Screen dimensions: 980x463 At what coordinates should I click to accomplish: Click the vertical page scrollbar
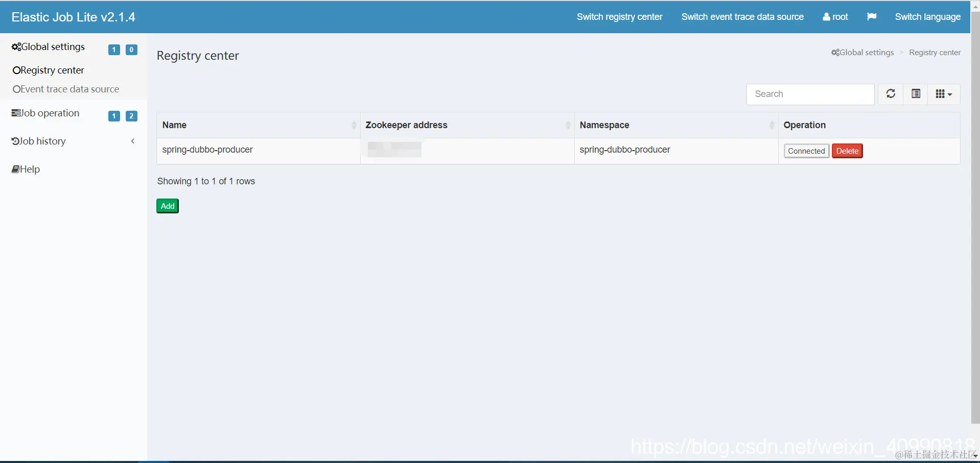tap(975, 217)
